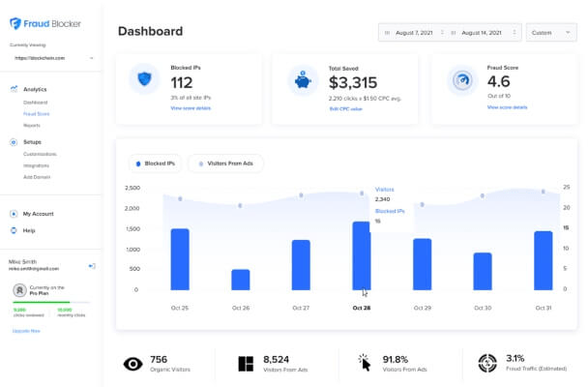Click the Fraud Score gauge icon

point(462,79)
